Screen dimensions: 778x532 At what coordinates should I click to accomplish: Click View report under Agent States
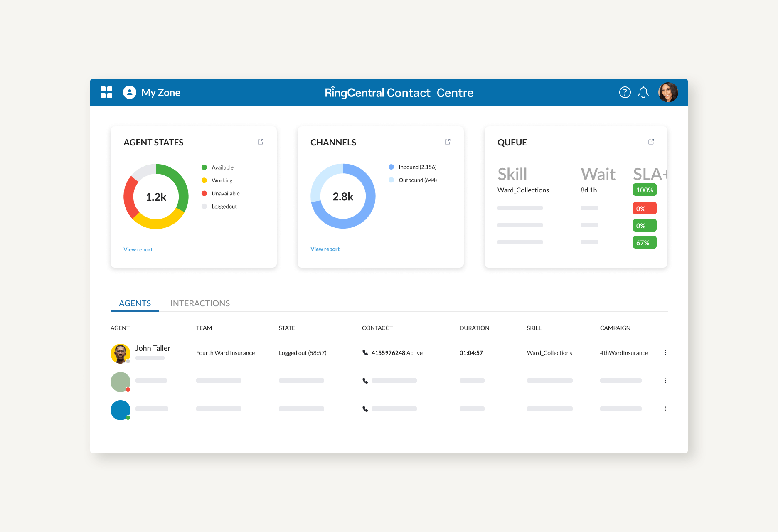tap(138, 249)
